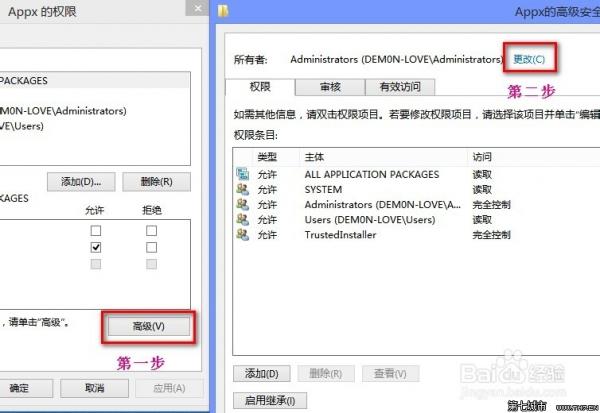
Task: Open 高级(V) advanced settings button
Action: (x=149, y=326)
